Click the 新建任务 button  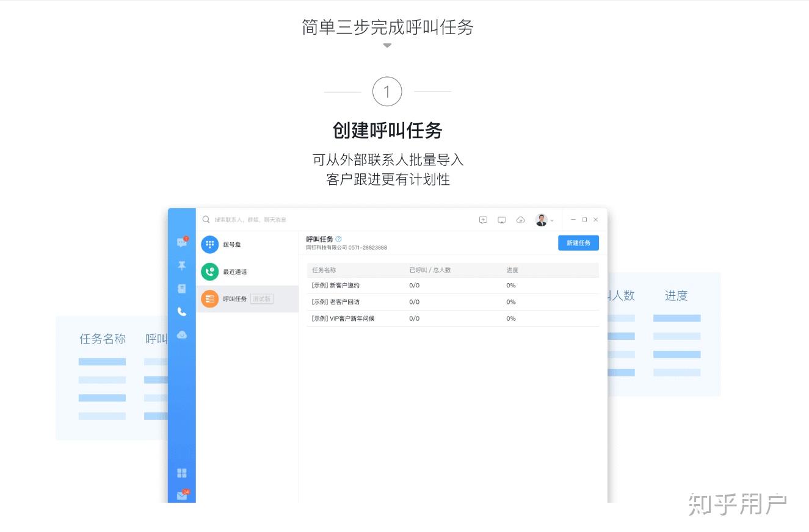pyautogui.click(x=578, y=242)
